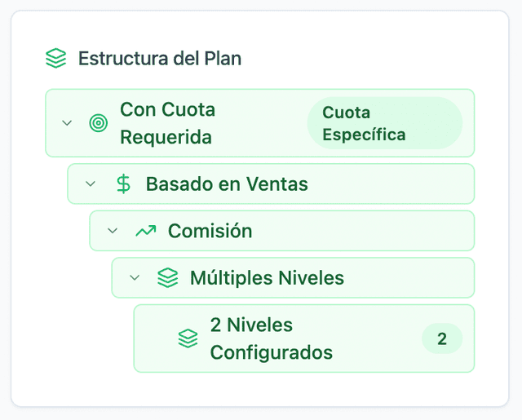
Task: Click the trending-up arrow icon beside Comisión
Action: (x=145, y=231)
